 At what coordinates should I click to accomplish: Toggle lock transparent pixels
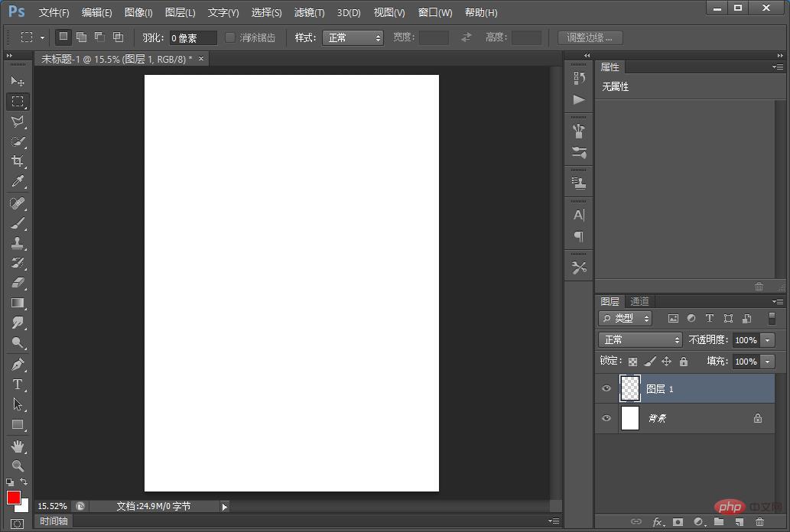click(x=632, y=362)
